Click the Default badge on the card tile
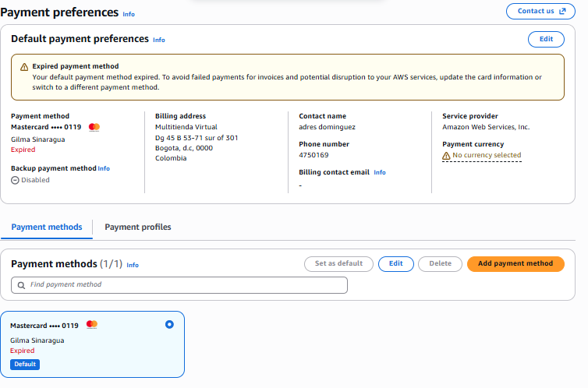The width and height of the screenshot is (588, 388). (25, 365)
